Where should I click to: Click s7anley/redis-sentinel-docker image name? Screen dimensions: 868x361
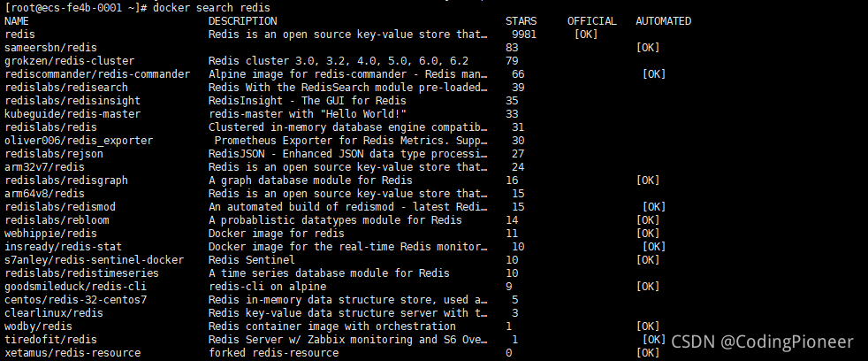point(94,260)
